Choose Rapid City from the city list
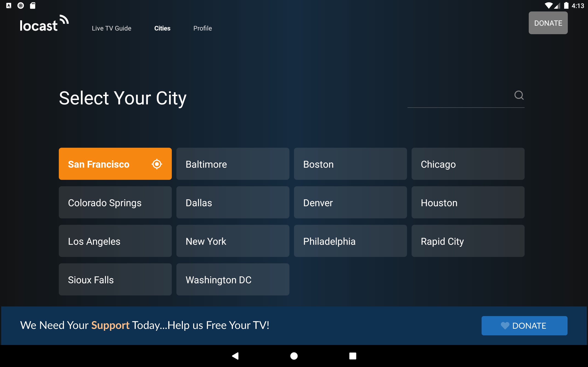The image size is (588, 367). (467, 241)
